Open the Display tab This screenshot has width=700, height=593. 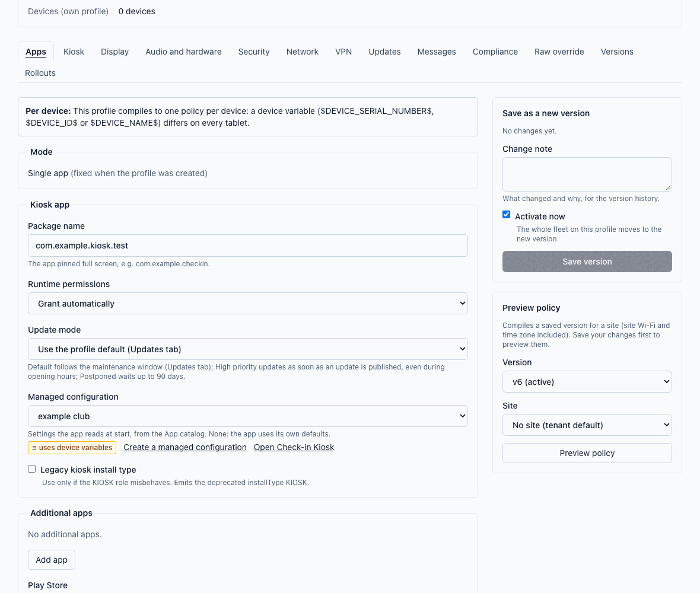pyautogui.click(x=114, y=52)
